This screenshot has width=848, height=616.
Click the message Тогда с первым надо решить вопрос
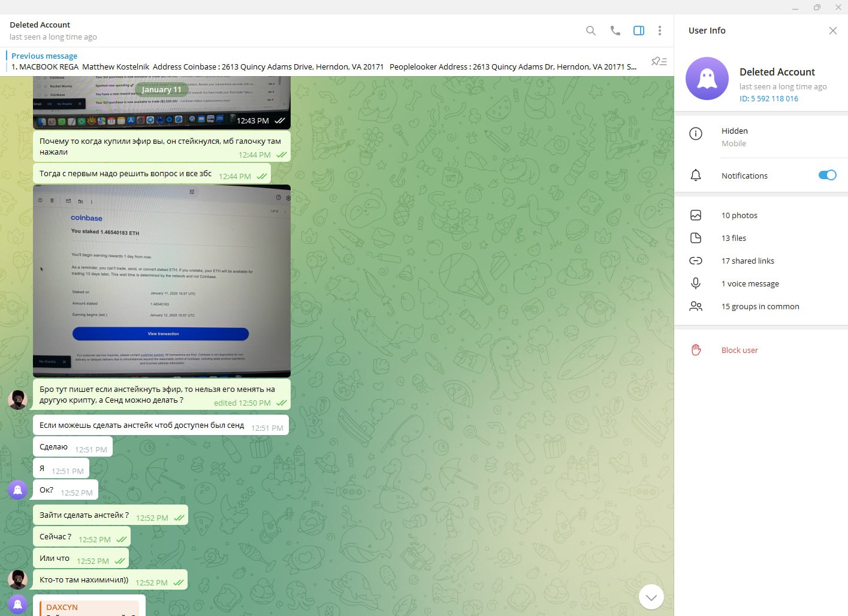pos(152,174)
